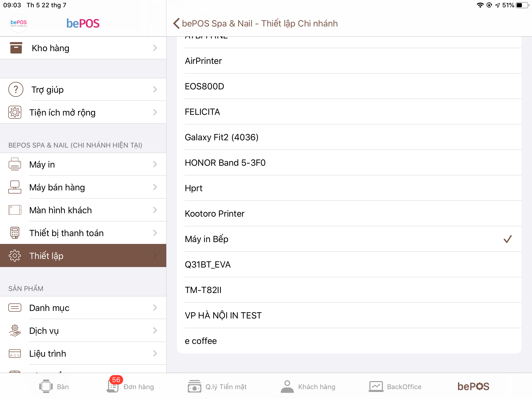
Task: Open the Trợ giúp menu entry
Action: tap(83, 89)
